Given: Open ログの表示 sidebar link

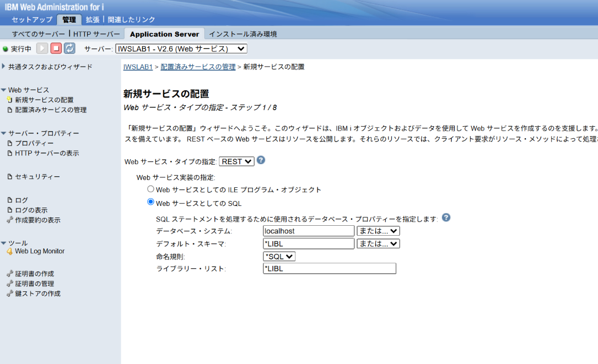Looking at the screenshot, I should tap(31, 210).
